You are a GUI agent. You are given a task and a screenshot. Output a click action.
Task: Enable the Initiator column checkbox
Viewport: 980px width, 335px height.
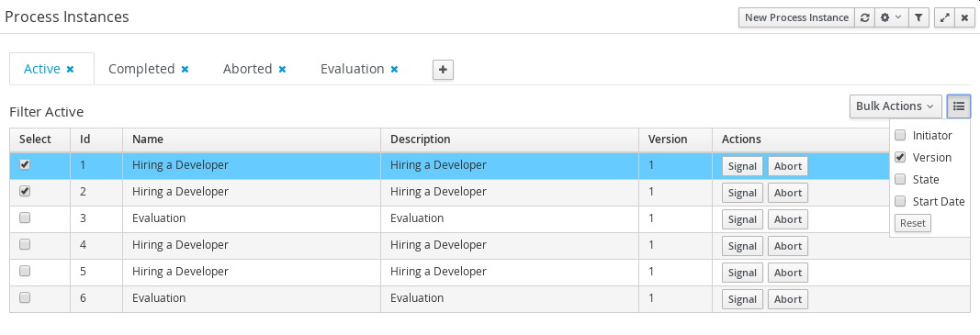click(x=901, y=135)
